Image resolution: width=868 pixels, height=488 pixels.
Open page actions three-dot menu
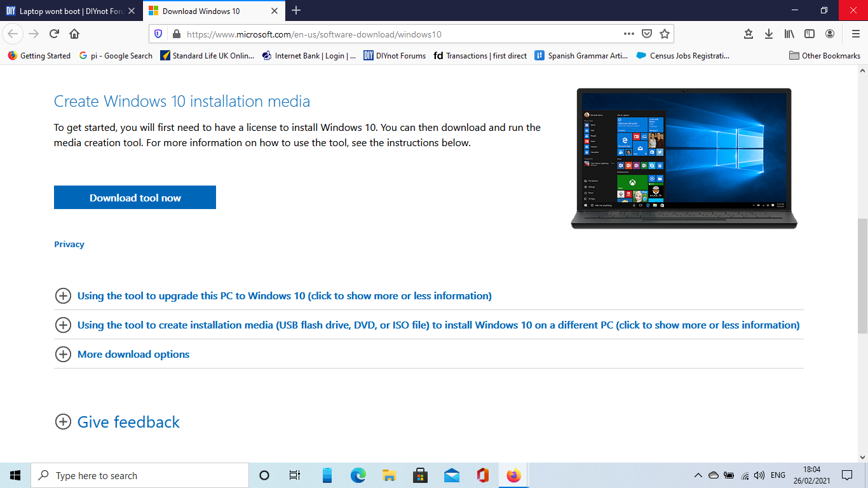[628, 34]
